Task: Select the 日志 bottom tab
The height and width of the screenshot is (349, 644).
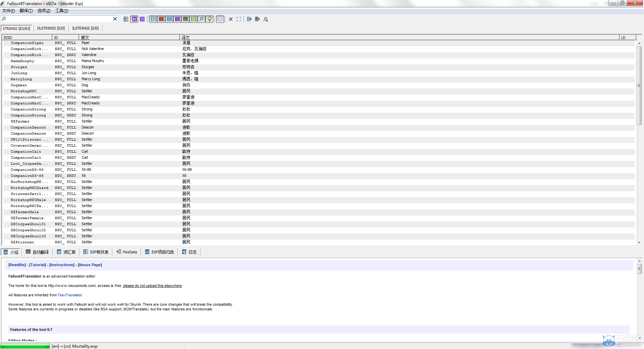Action: tap(190, 252)
